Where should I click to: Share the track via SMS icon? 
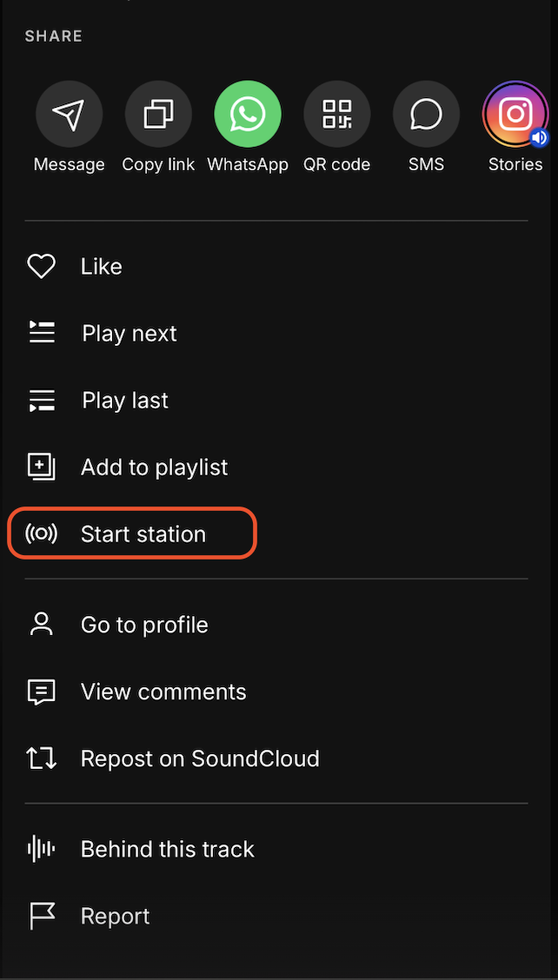point(426,116)
